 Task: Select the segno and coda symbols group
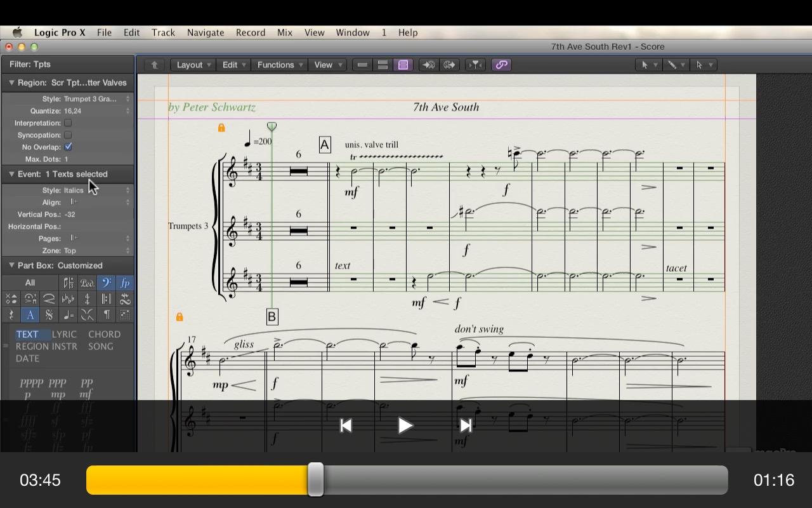click(49, 315)
